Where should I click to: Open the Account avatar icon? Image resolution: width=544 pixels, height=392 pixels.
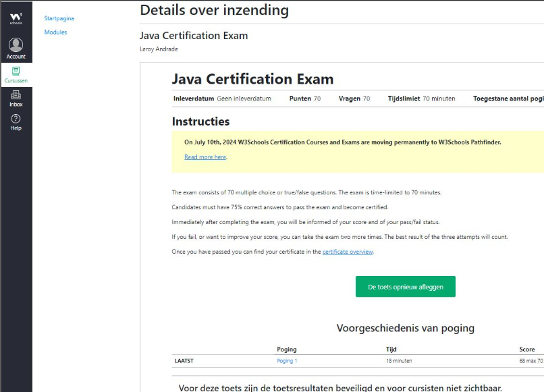tap(16, 45)
